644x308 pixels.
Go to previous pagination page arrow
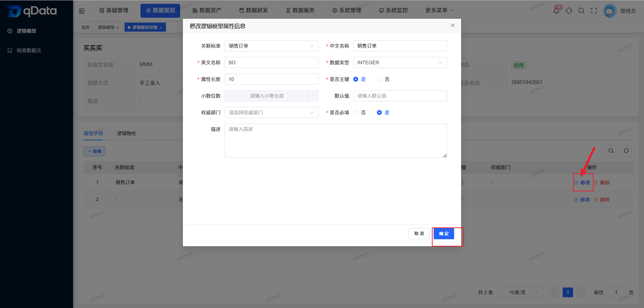point(554,292)
